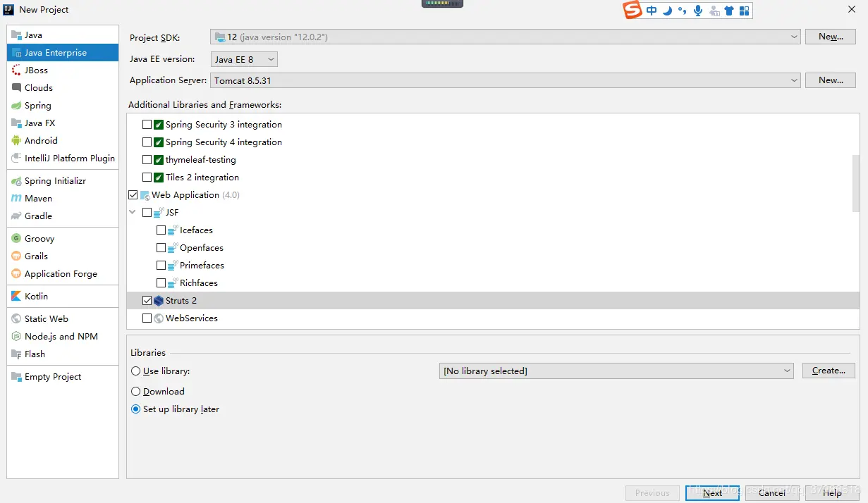This screenshot has width=868, height=503.
Task: Select Flash project type
Action: coord(63,354)
